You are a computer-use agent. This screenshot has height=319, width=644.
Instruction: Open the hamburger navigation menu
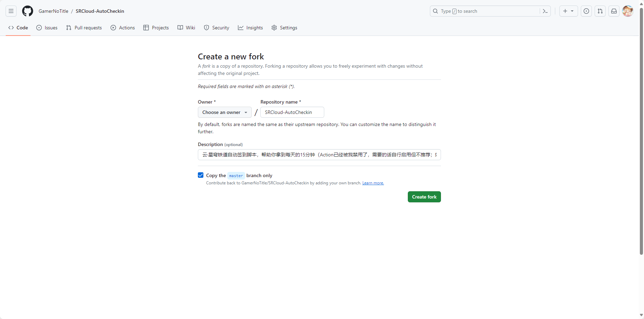pos(11,11)
